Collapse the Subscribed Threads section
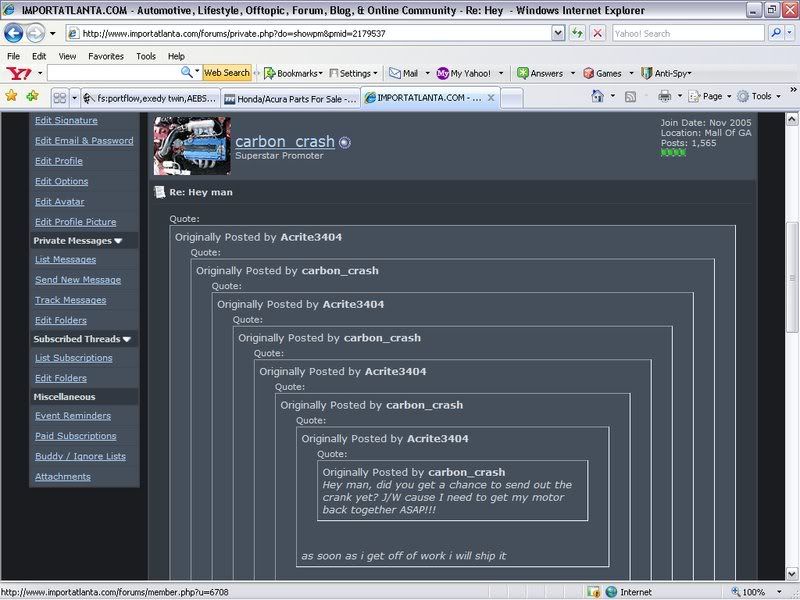The width and height of the screenshot is (800, 600). (x=127, y=339)
